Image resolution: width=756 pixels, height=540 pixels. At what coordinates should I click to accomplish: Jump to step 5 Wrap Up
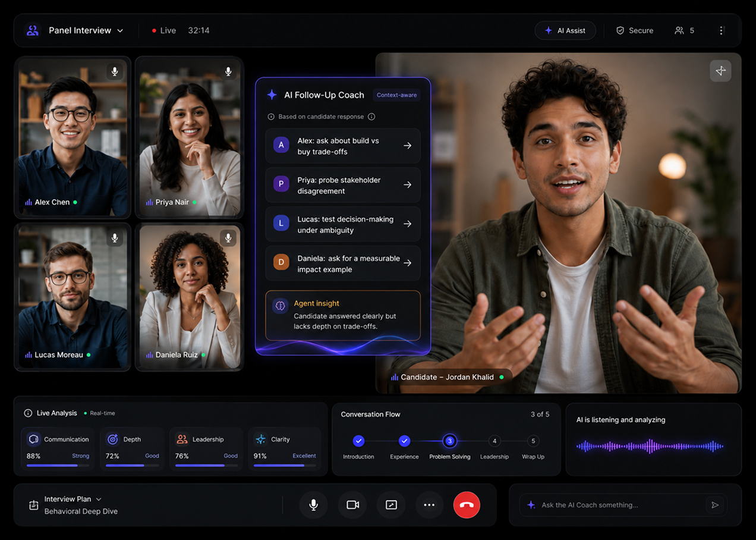coord(533,441)
